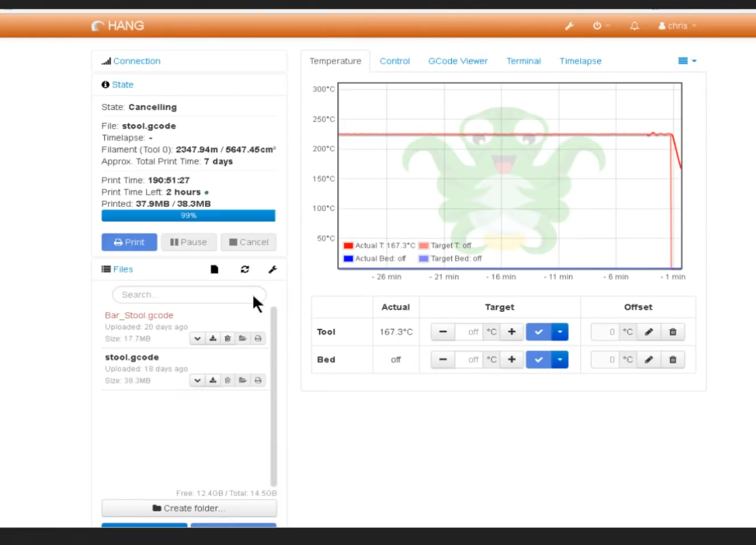Confirm the Tool target temperature
Viewport: 756px width, 545px height.
tap(539, 332)
